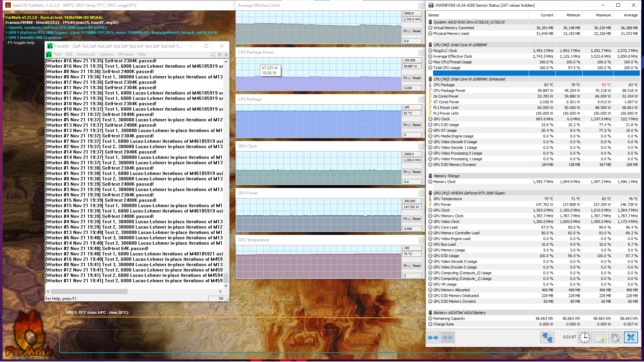
Task: Click Fit y on CPU Package graph
Action: coord(407,125)
